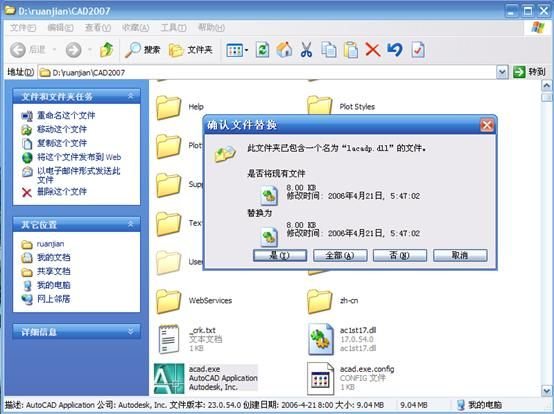Click the red Delete X toolbar icon

[x=373, y=50]
